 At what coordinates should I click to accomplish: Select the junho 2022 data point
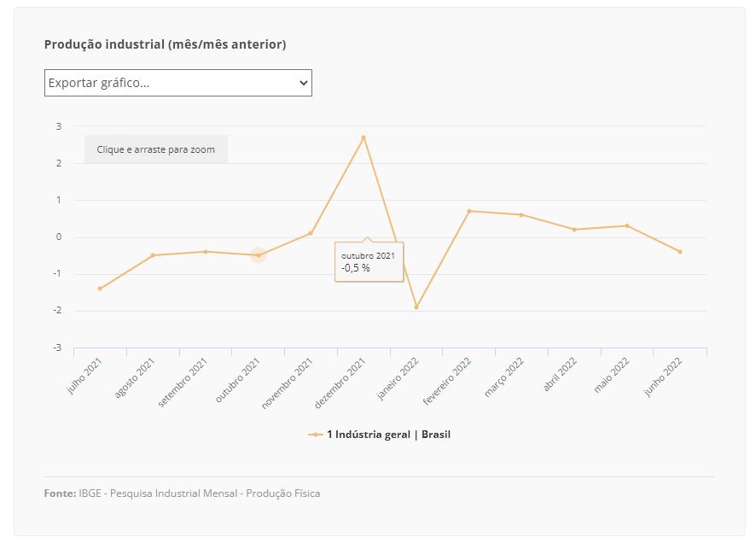(x=680, y=252)
